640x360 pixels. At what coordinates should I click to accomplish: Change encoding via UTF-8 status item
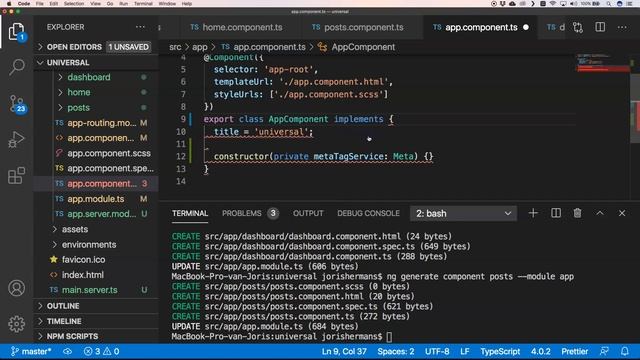tap(437, 351)
